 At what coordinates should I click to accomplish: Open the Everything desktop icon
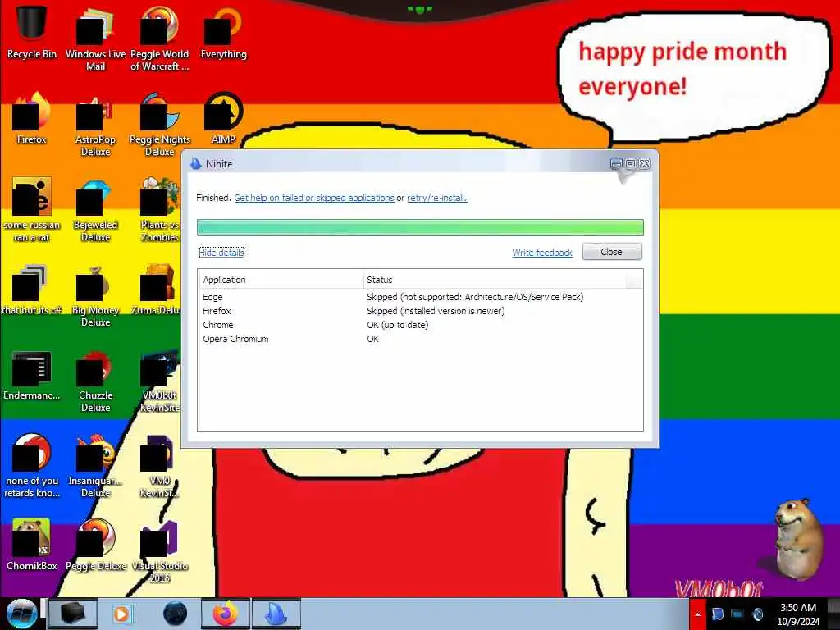coord(223,32)
